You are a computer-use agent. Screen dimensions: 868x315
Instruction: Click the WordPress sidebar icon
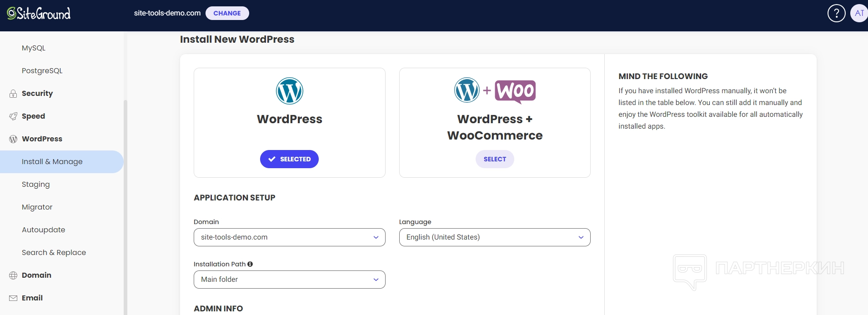coord(13,139)
